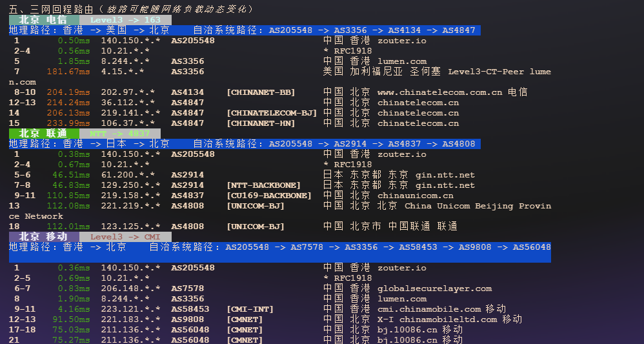Open the chinaunicom.cn hostname

415,196
